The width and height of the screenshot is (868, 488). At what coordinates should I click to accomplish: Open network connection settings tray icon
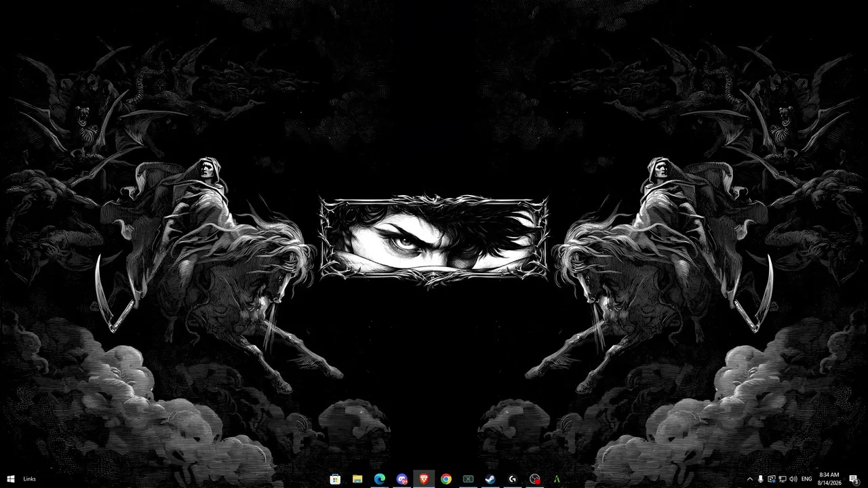click(782, 479)
